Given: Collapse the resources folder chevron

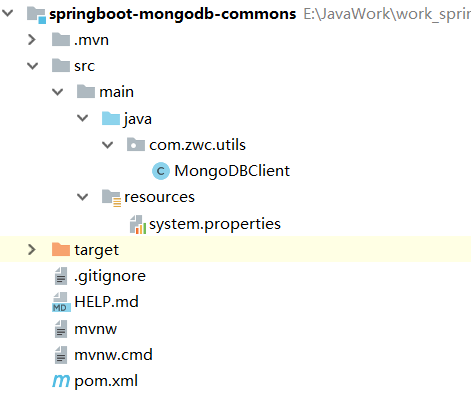Looking at the screenshot, I should click(x=82, y=197).
